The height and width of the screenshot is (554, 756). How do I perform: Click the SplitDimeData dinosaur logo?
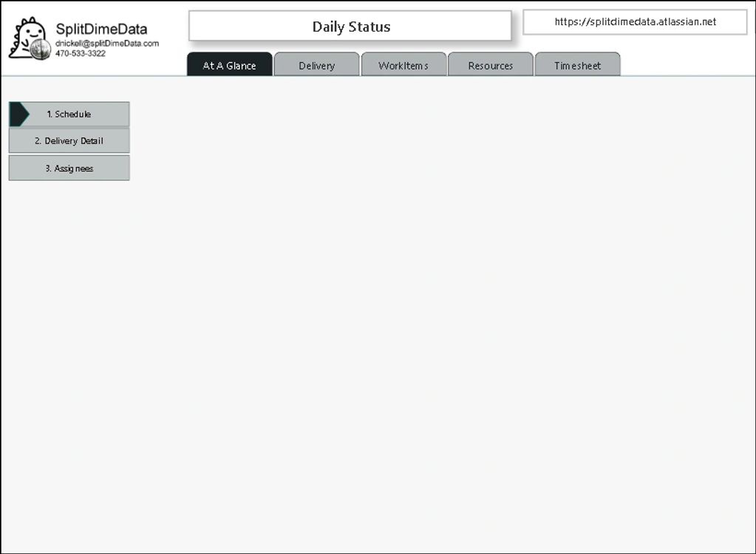coord(30,38)
